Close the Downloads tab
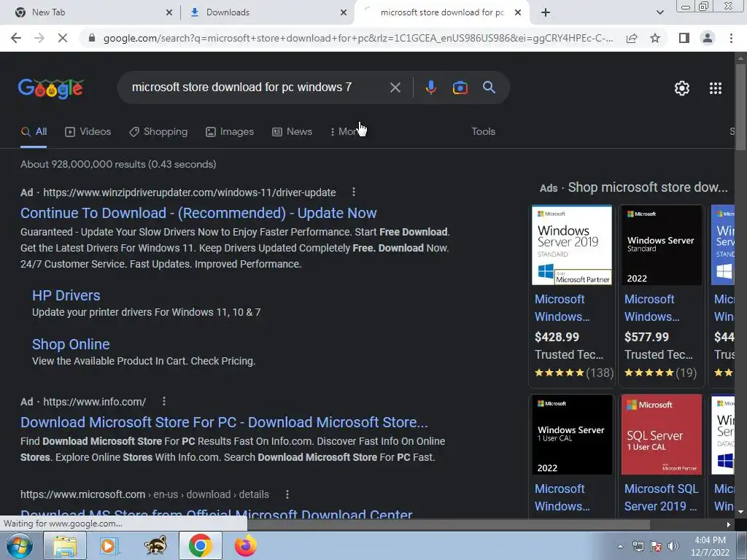This screenshot has height=560, width=747. click(x=343, y=12)
